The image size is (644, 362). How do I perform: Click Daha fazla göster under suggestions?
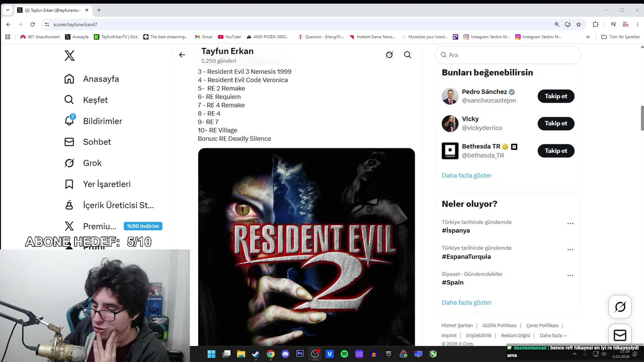[466, 175]
